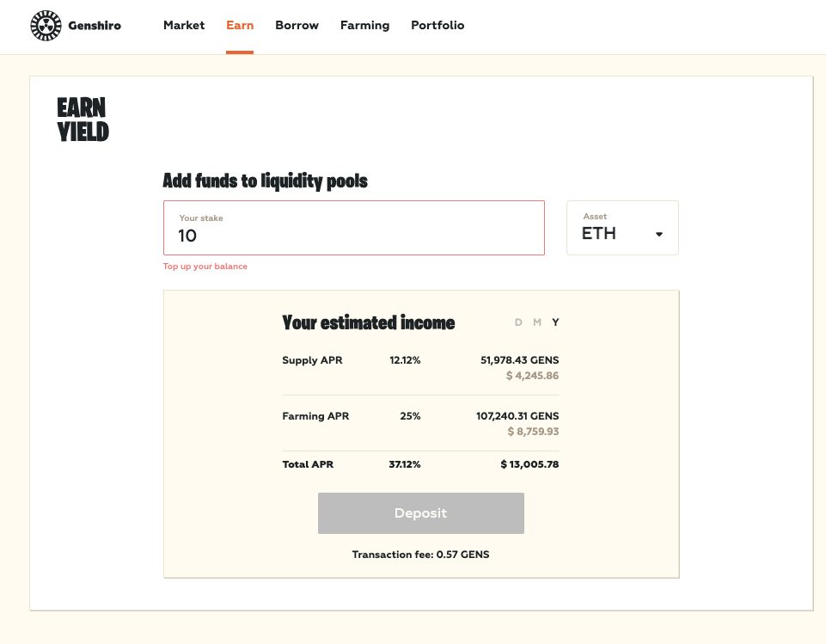Click the Asset dropdown caret arrow
The height and width of the screenshot is (644, 826).
(x=659, y=234)
